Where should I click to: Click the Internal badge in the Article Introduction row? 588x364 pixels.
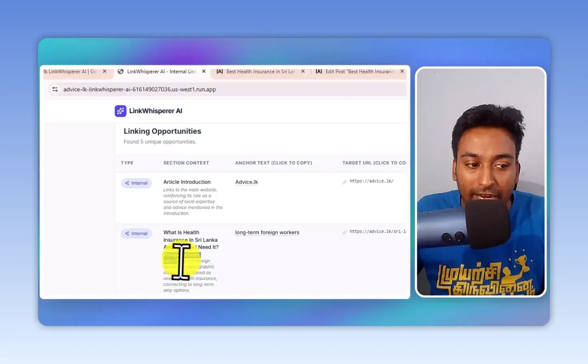[136, 183]
